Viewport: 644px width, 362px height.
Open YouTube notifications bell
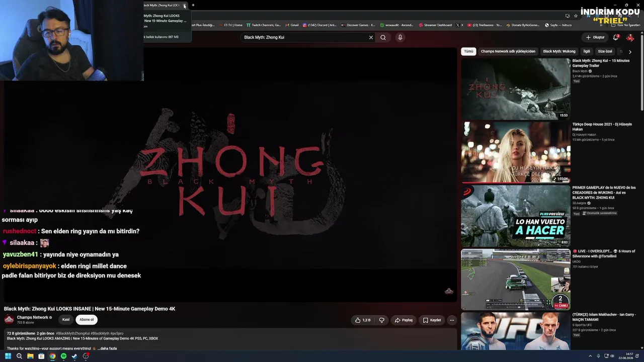616,37
